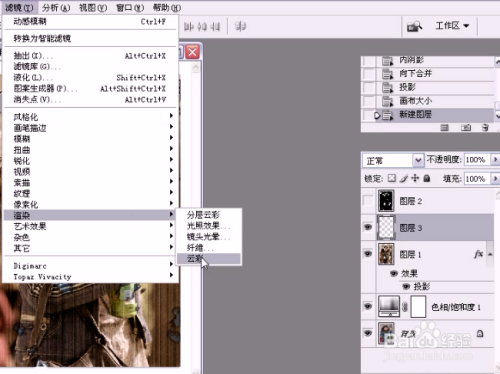Image resolution: width=500 pixels, height=374 pixels.
Task: Expand the 纹理 filter submenu
Action: [90, 193]
